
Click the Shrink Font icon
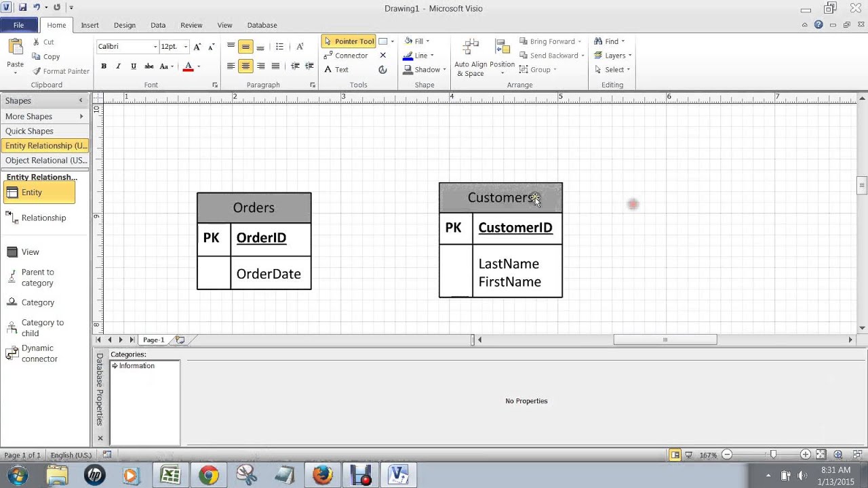pyautogui.click(x=211, y=47)
